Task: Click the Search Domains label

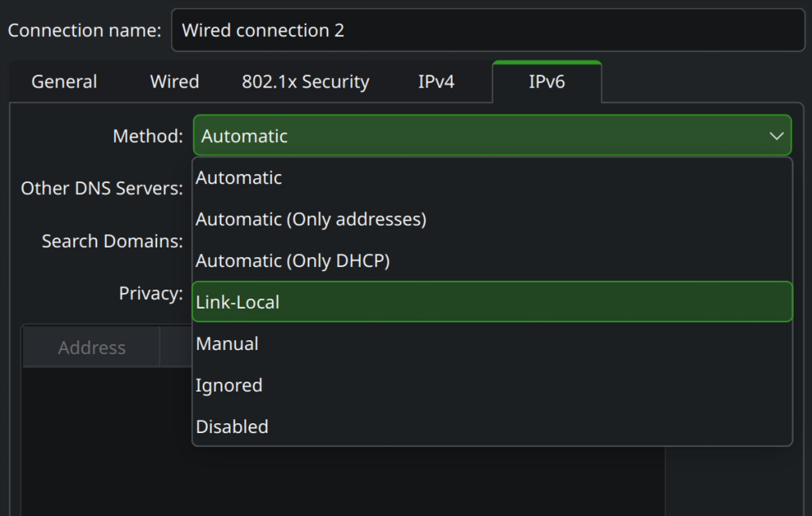Action: [x=112, y=242]
